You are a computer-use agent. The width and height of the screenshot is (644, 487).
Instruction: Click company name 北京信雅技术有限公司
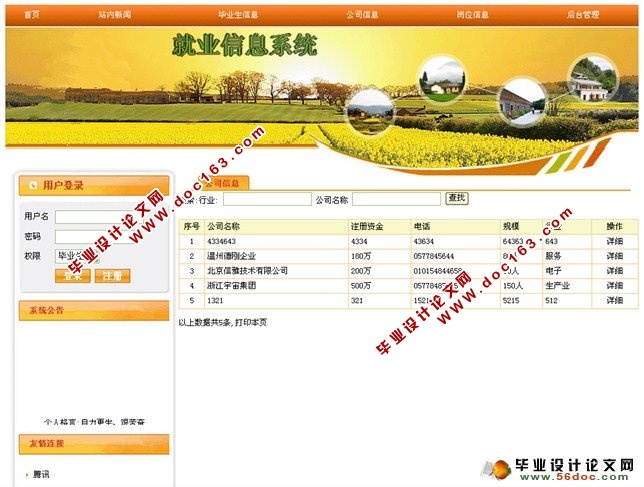coord(247,271)
